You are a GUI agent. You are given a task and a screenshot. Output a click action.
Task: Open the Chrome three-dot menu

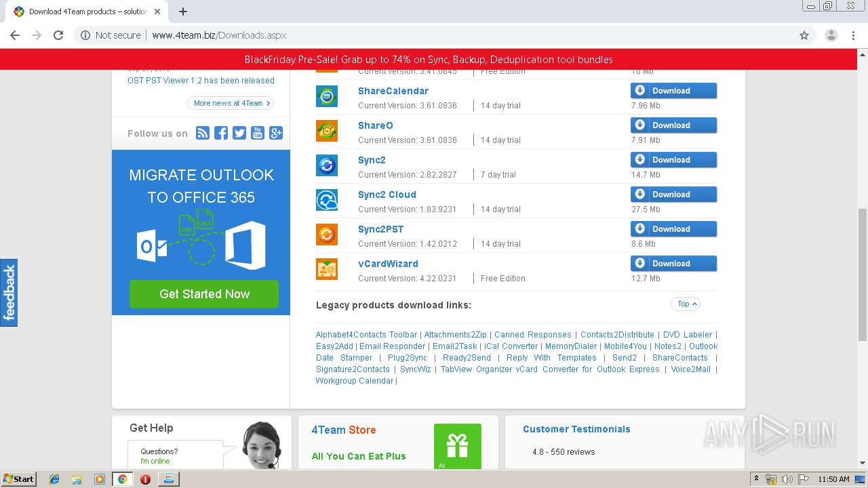pos(853,35)
